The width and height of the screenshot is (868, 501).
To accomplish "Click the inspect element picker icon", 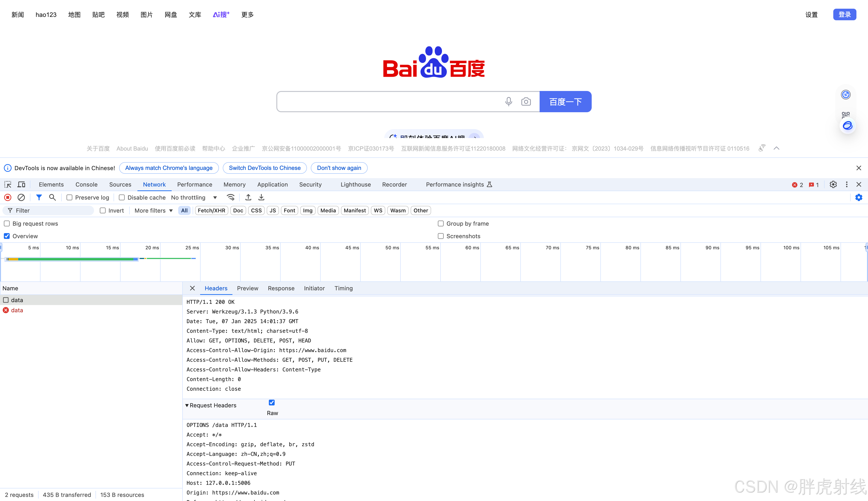I will (7, 184).
